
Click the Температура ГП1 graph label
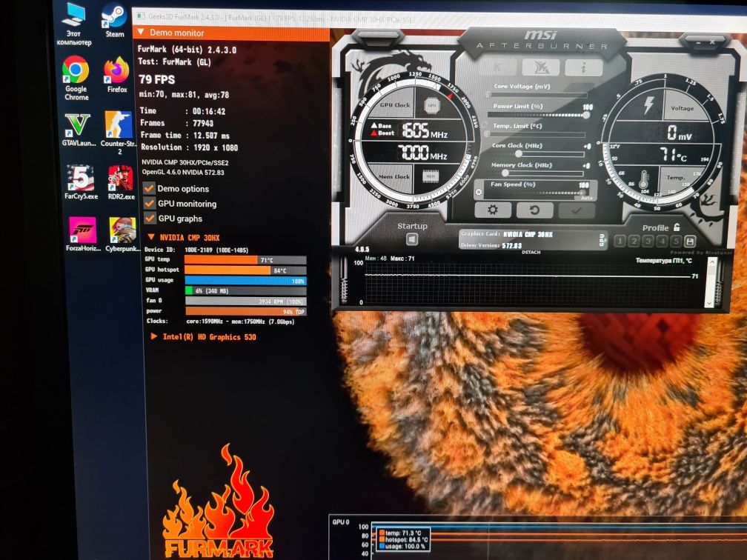[x=664, y=261]
